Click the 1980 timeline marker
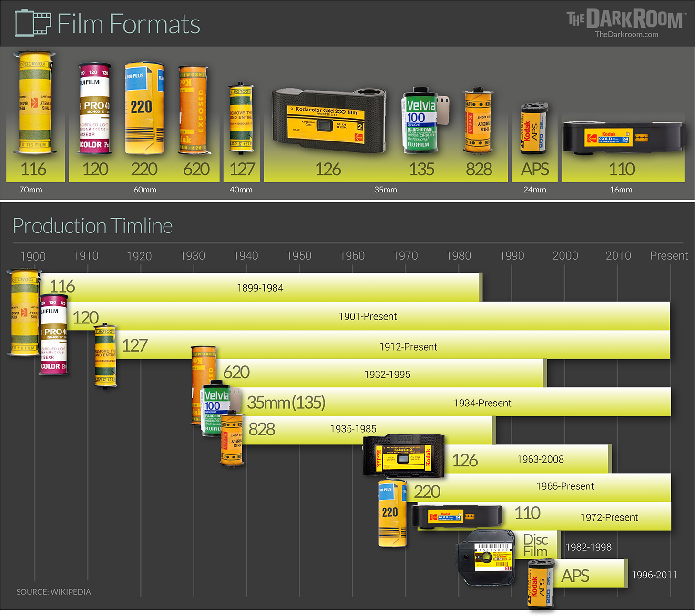This screenshot has width=696, height=616. click(x=459, y=255)
